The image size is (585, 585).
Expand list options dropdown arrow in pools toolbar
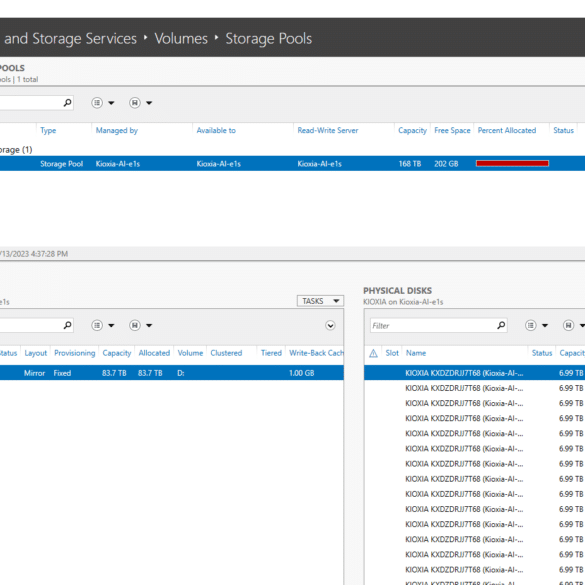(111, 103)
